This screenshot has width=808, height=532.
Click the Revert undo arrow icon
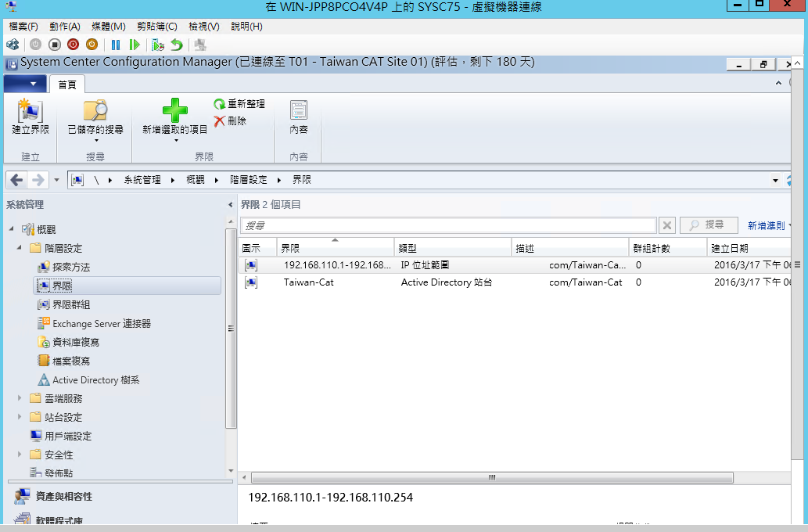click(x=177, y=45)
